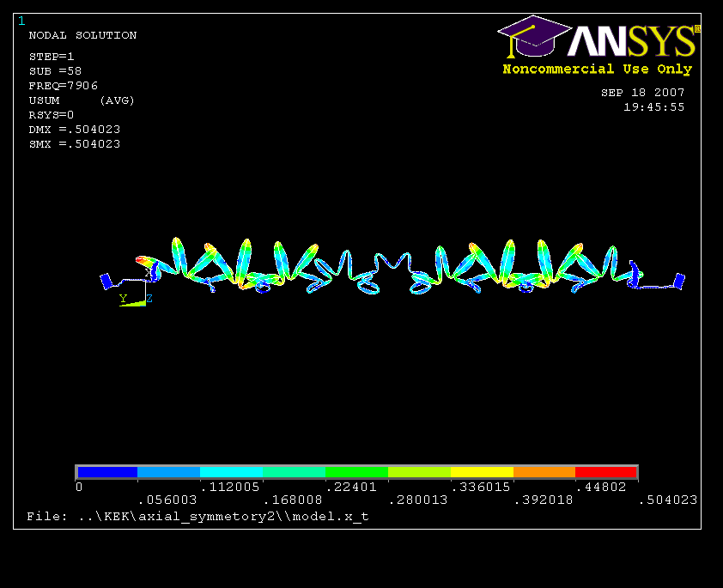This screenshot has height=588, width=723.
Task: Click the SUB =58 label
Action: click(55, 71)
